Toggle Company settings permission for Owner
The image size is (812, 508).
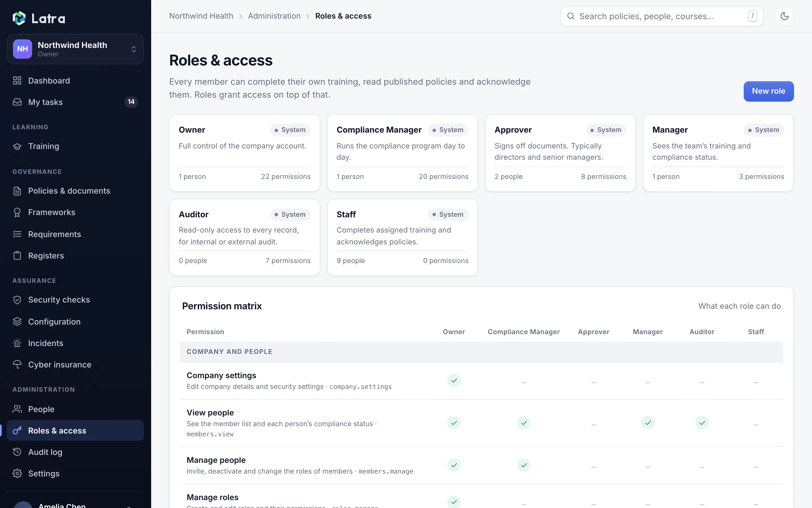tap(454, 380)
